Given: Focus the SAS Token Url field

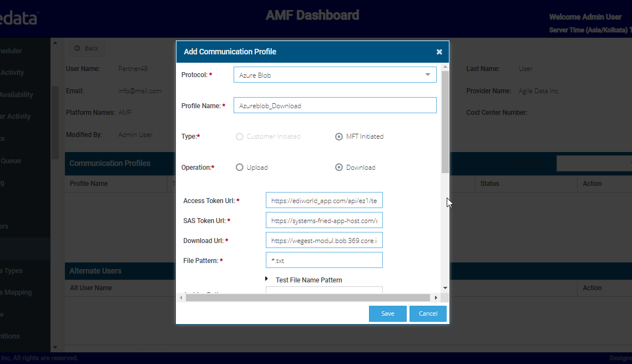Looking at the screenshot, I should pos(324,221).
